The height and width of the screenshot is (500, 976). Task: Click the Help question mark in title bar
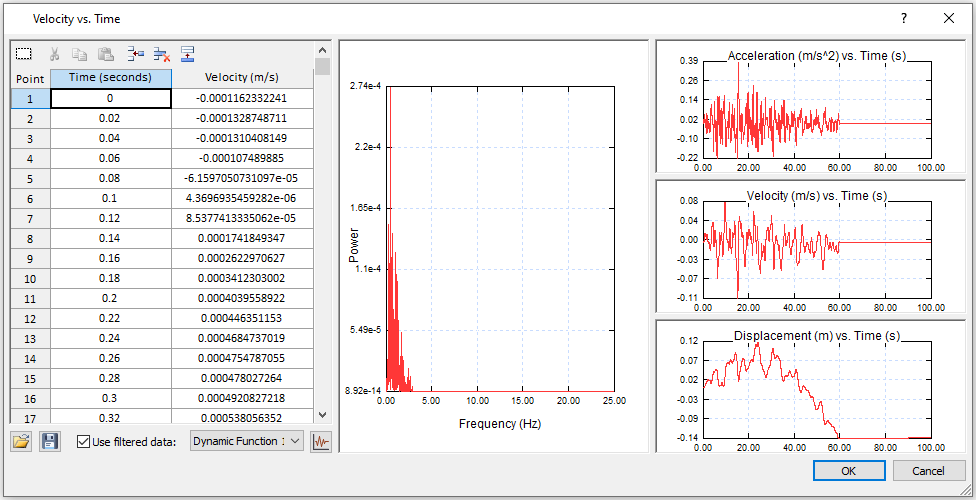[904, 18]
